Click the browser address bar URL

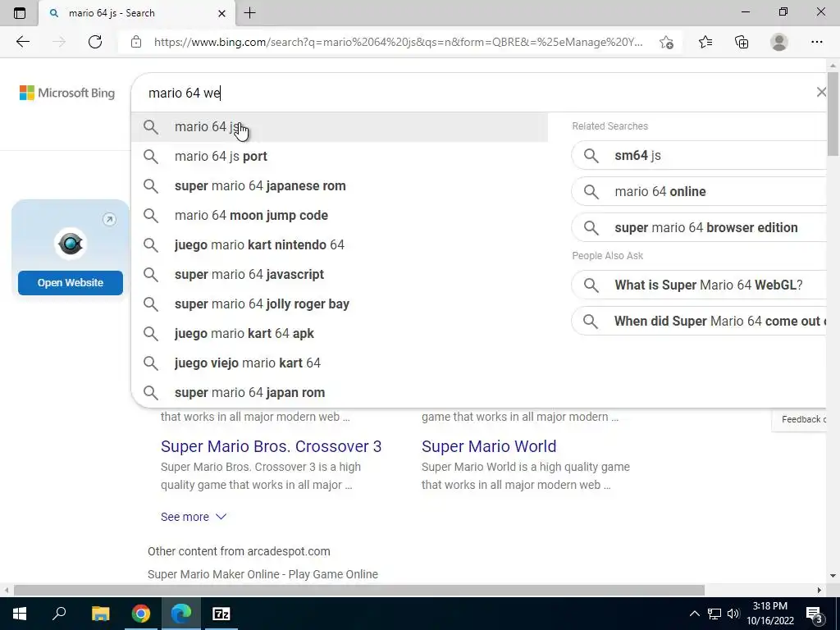[398, 42]
